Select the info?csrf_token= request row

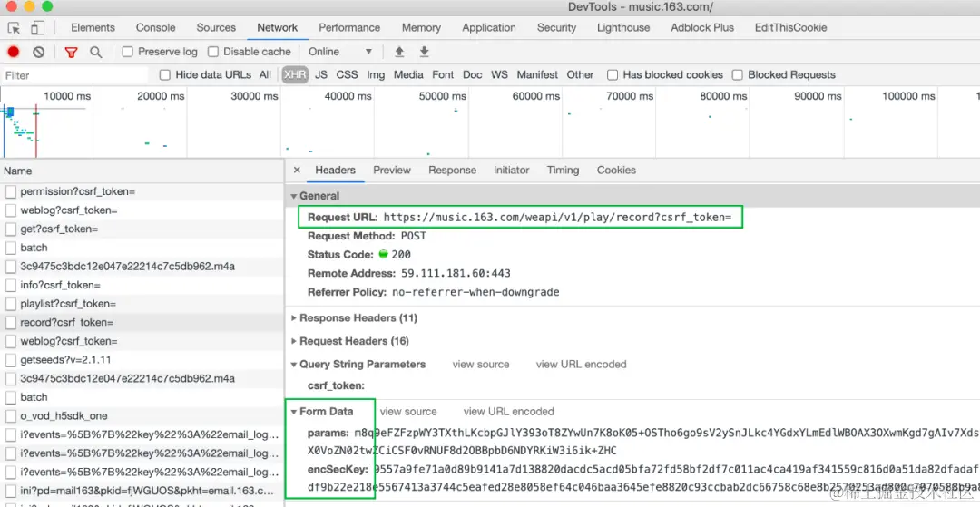pyautogui.click(x=142, y=286)
